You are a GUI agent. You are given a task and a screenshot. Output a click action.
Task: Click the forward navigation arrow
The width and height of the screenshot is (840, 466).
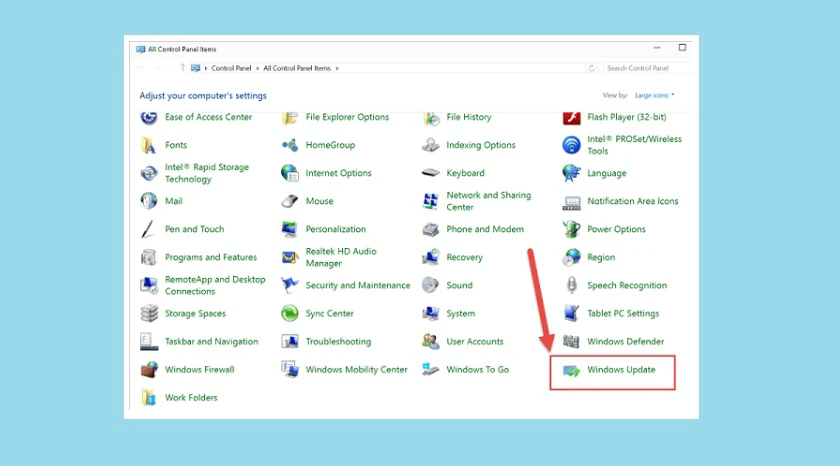coord(158,67)
